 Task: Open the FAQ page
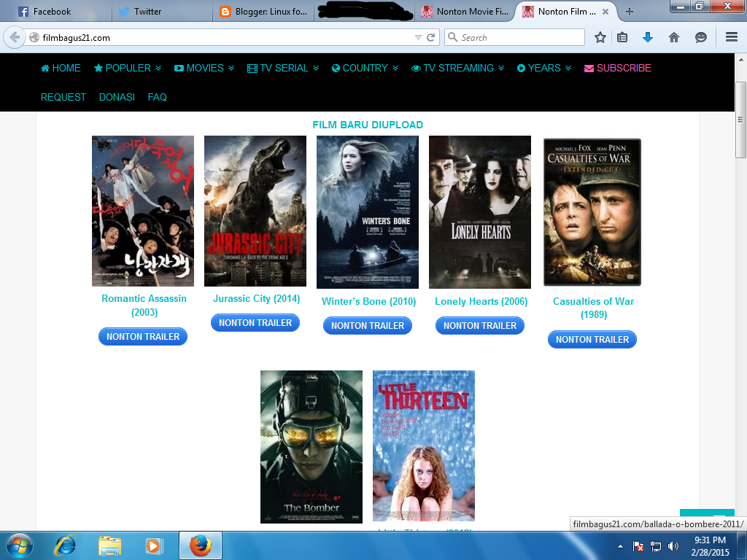(x=158, y=97)
